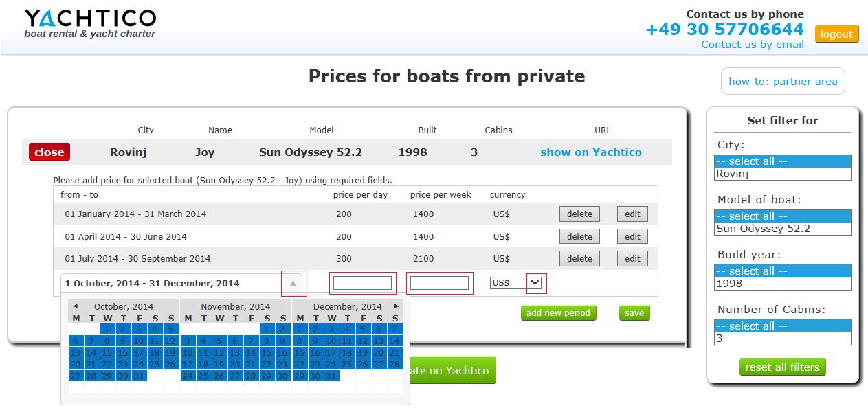Collapse the date range picker arrow
Viewport: 868px width, 410px height.
tap(293, 283)
